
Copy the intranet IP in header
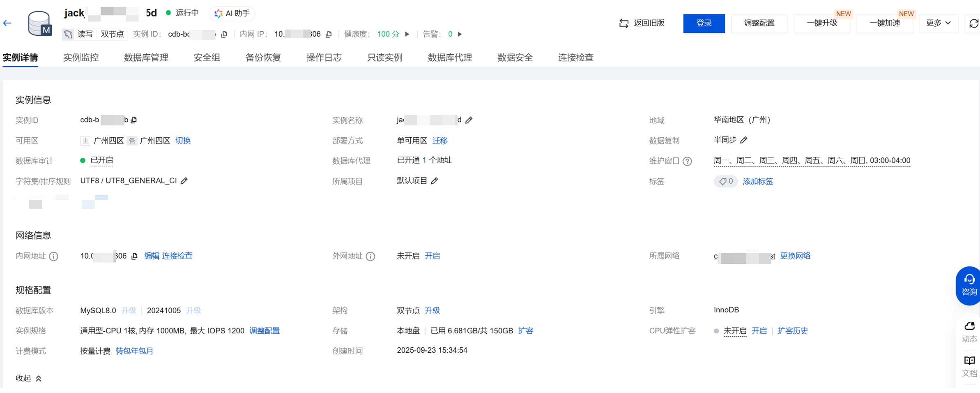(329, 35)
